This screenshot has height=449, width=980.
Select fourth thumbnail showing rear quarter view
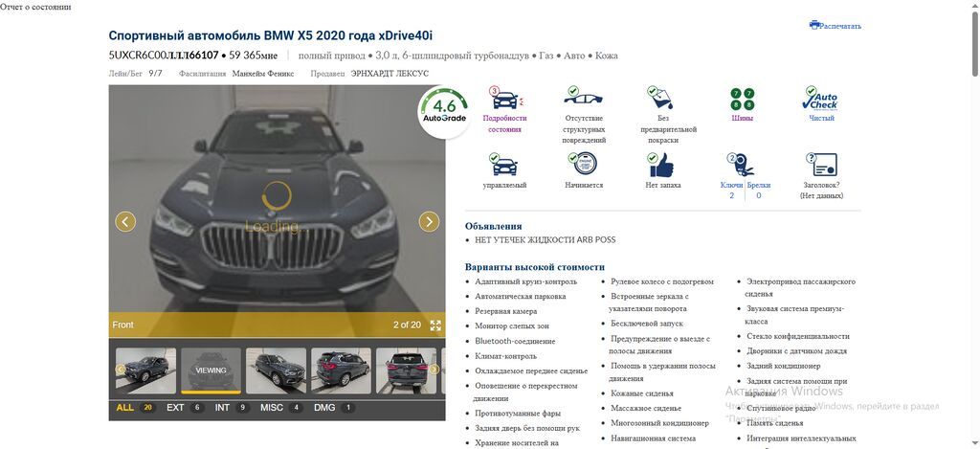click(341, 370)
